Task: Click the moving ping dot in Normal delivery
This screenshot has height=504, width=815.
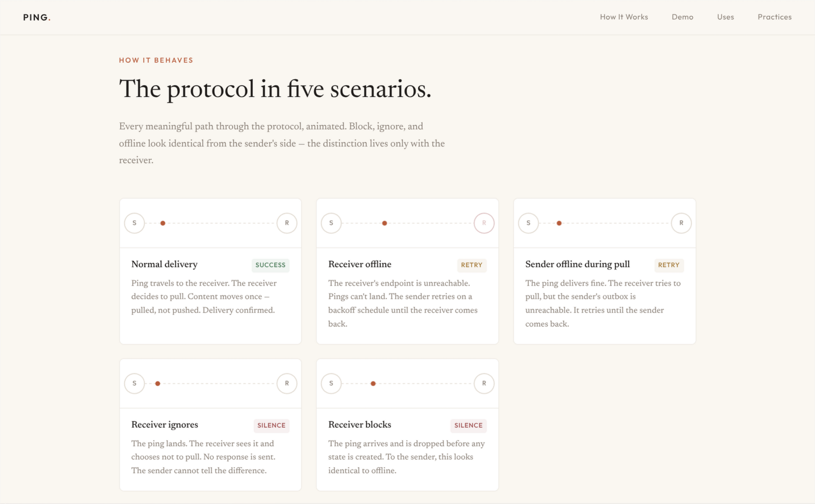Action: 162,223
